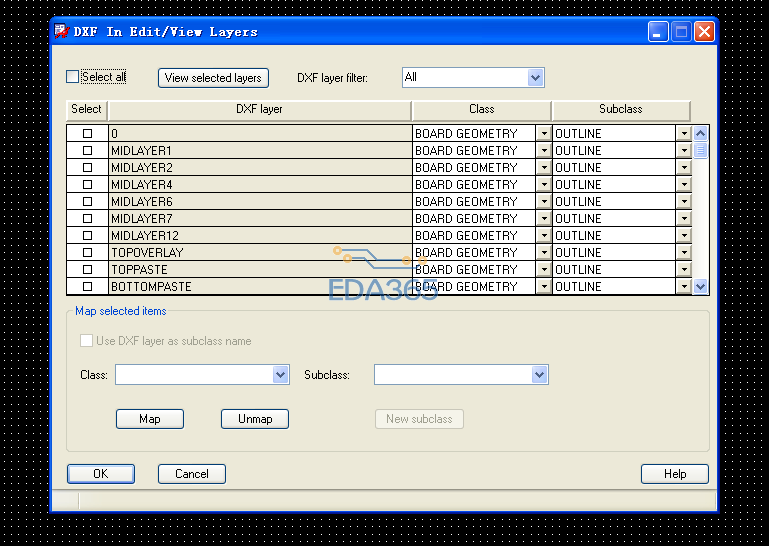Check the select box for MIDLAYER2
Viewport: 769px width, 546px height.
pos(87,168)
